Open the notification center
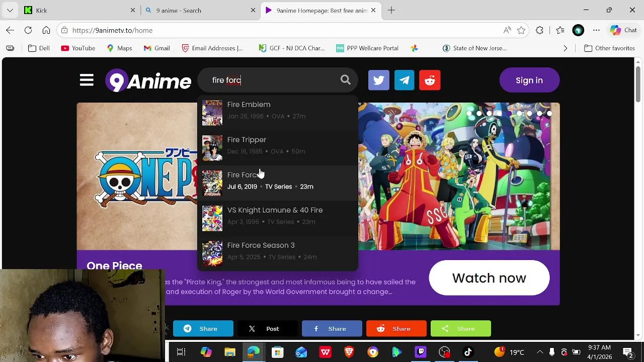Image resolution: width=644 pixels, height=362 pixels. click(x=628, y=352)
